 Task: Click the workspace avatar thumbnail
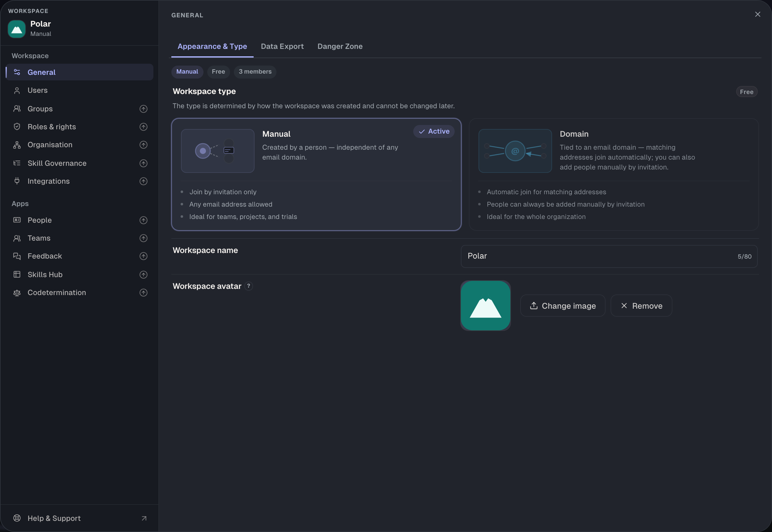[485, 306]
